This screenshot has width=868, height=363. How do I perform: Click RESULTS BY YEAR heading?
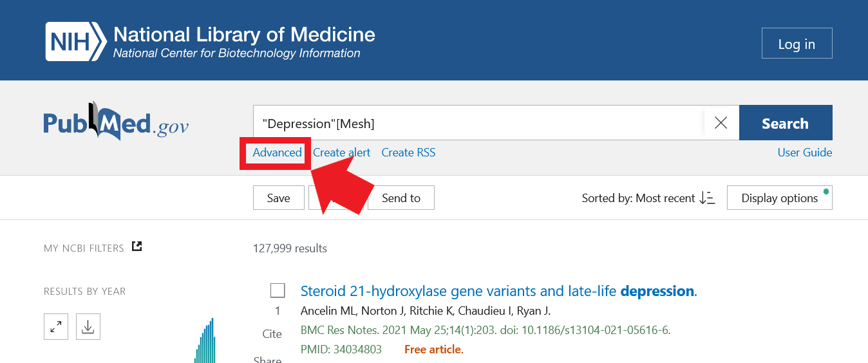point(85,292)
